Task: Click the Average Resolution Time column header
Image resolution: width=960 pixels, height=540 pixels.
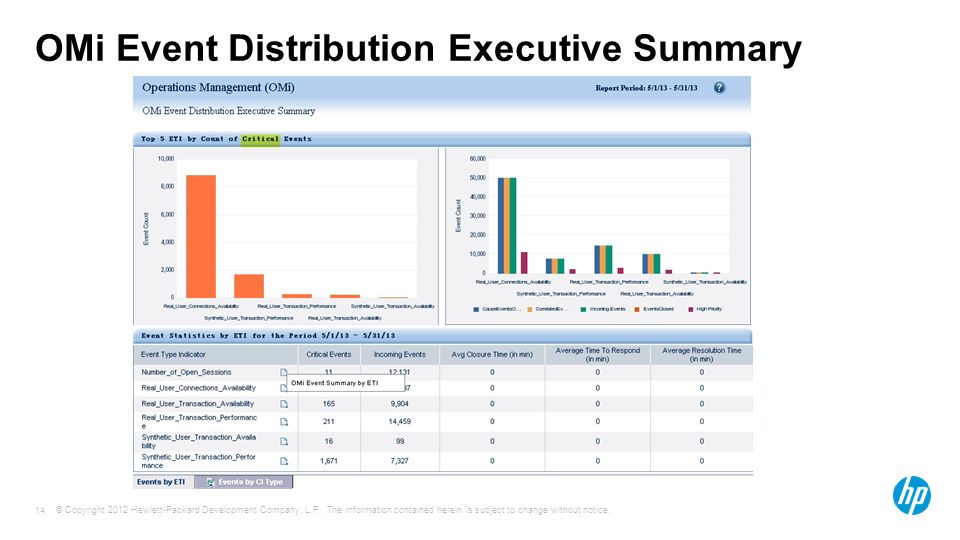Action: tap(702, 354)
